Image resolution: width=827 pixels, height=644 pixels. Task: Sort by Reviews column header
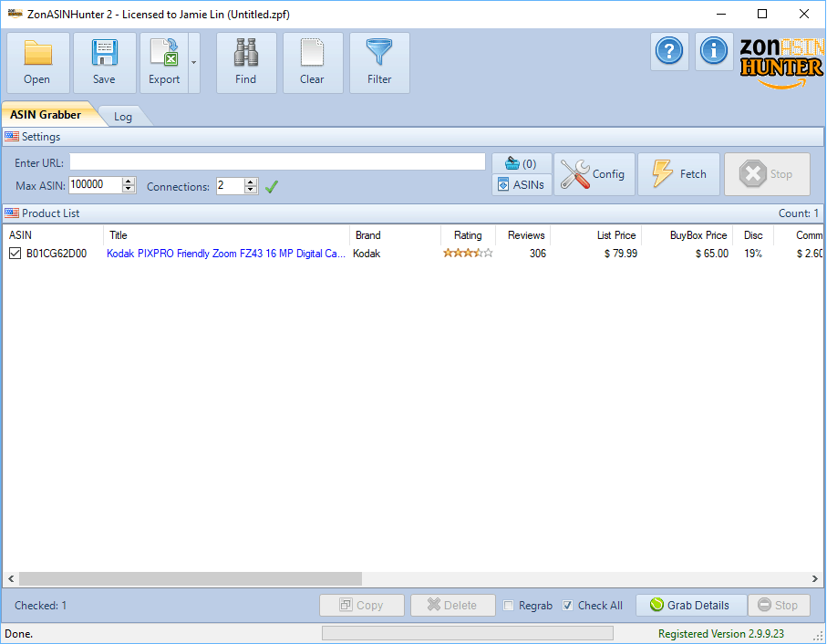pos(523,235)
